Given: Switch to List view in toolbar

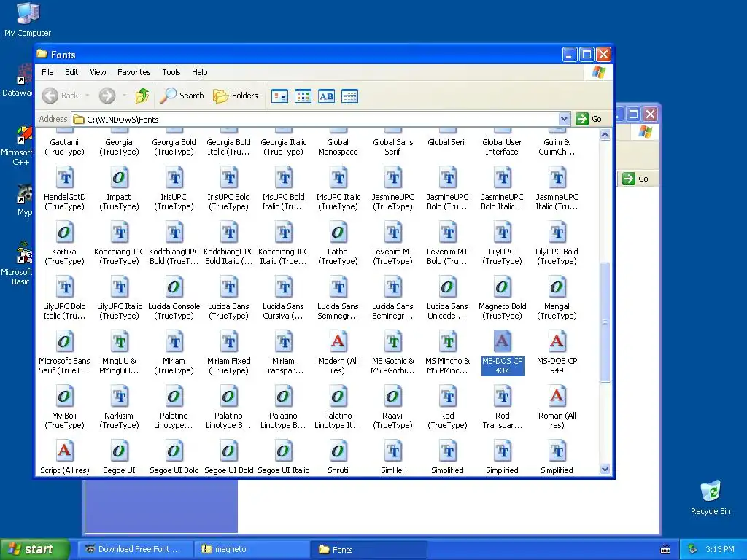Looking at the screenshot, I should tap(303, 96).
